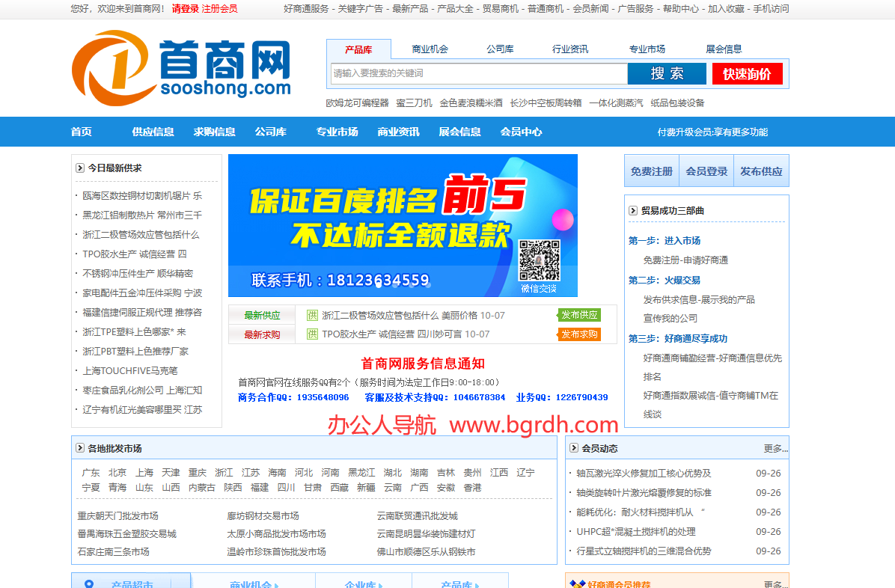The height and width of the screenshot is (588, 895).
Task: Click the green 发布供应 tag
Action: [x=579, y=315]
